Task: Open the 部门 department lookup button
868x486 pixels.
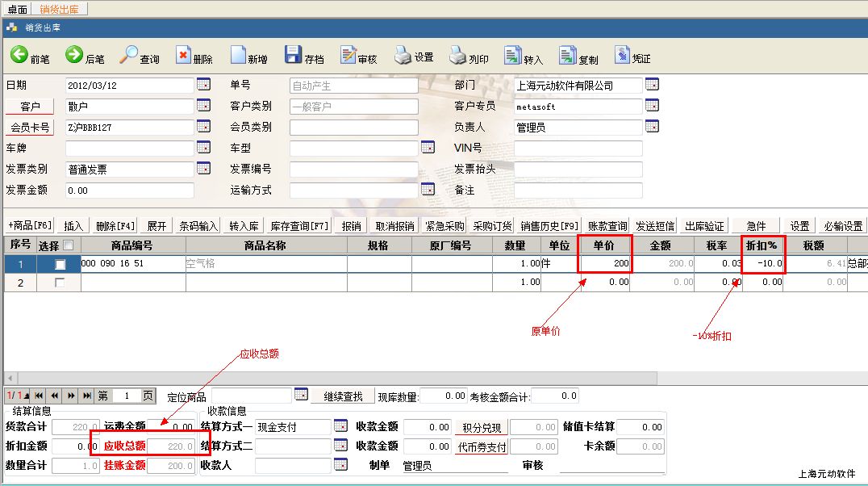Action: pos(652,85)
